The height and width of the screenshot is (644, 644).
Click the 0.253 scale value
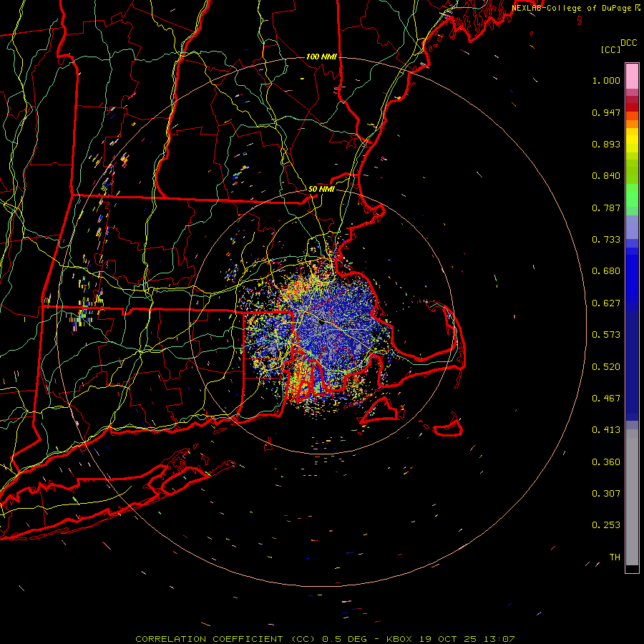[606, 525]
